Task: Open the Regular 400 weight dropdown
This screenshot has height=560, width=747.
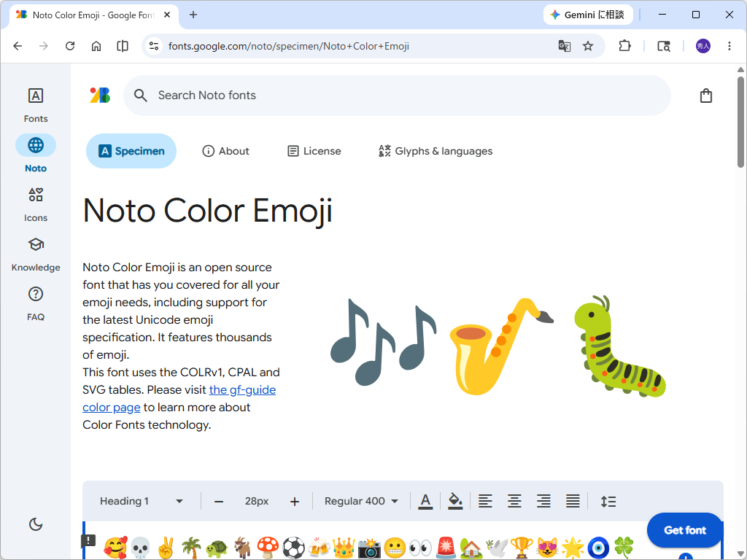Action: click(361, 501)
